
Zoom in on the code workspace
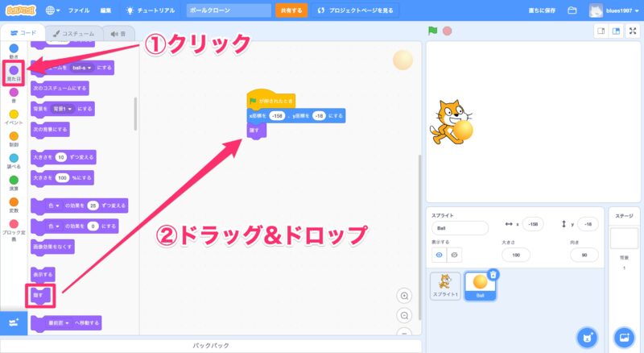405,296
